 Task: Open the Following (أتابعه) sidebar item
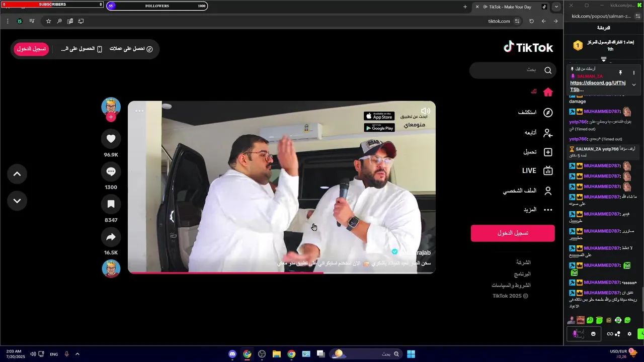pyautogui.click(x=539, y=133)
